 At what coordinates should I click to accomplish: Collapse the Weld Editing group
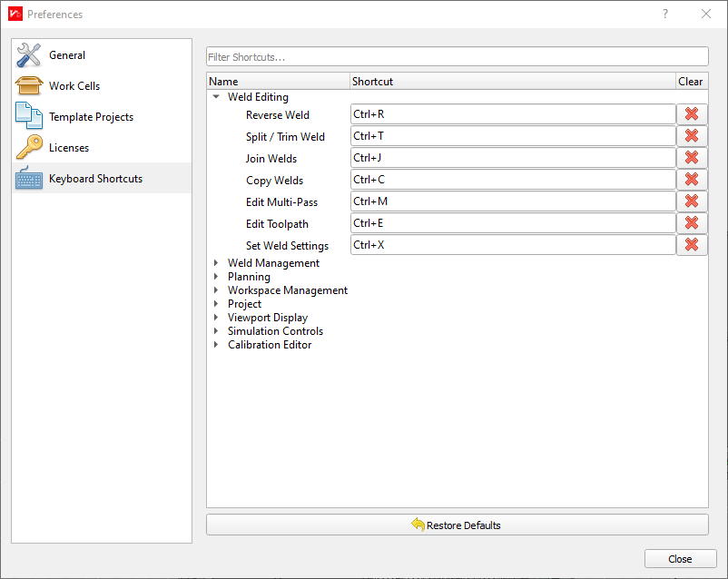[216, 96]
